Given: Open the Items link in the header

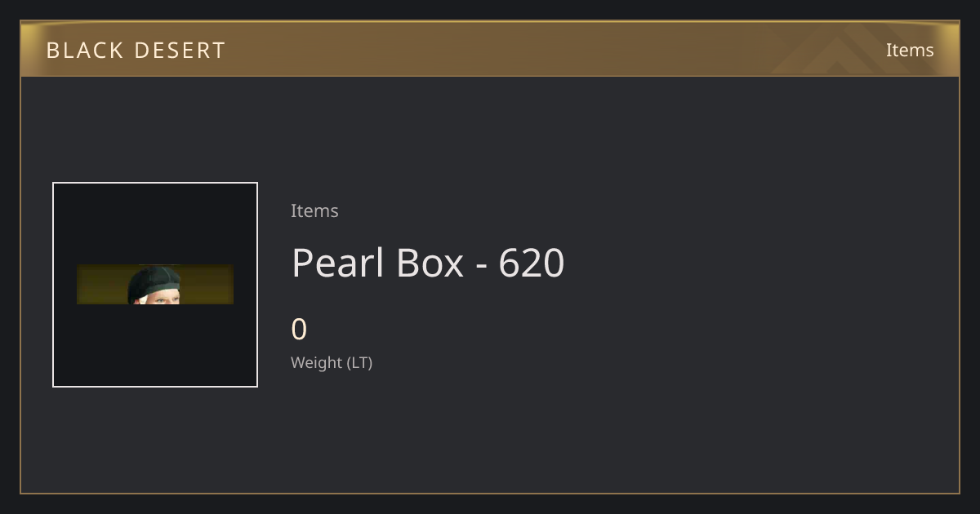Looking at the screenshot, I should point(910,50).
